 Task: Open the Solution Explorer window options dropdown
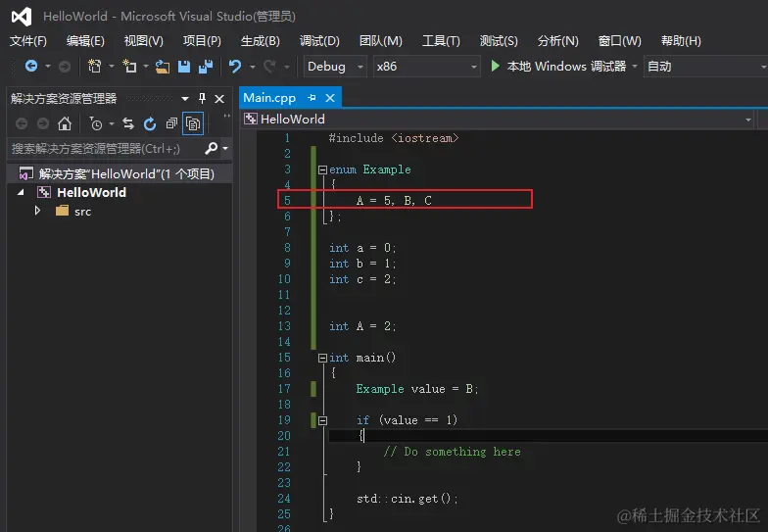(x=185, y=99)
